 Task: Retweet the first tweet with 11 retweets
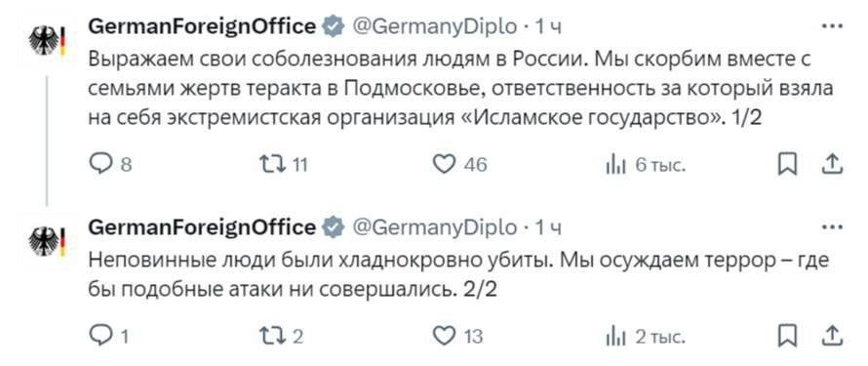284,164
